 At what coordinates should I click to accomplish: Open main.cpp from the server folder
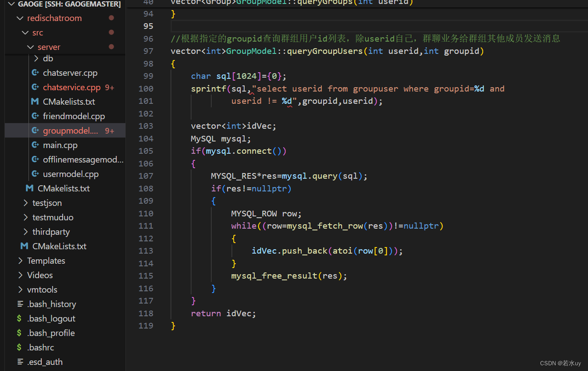[60, 145]
